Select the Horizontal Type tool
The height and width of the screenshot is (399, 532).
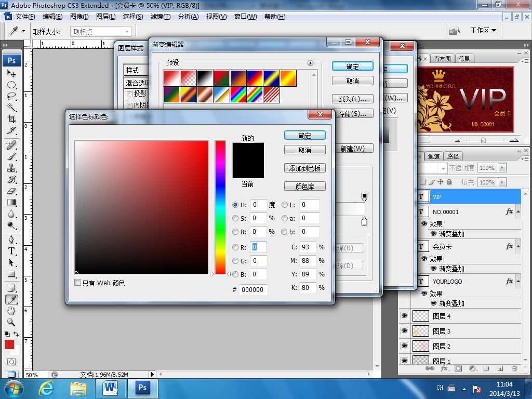coord(11,251)
